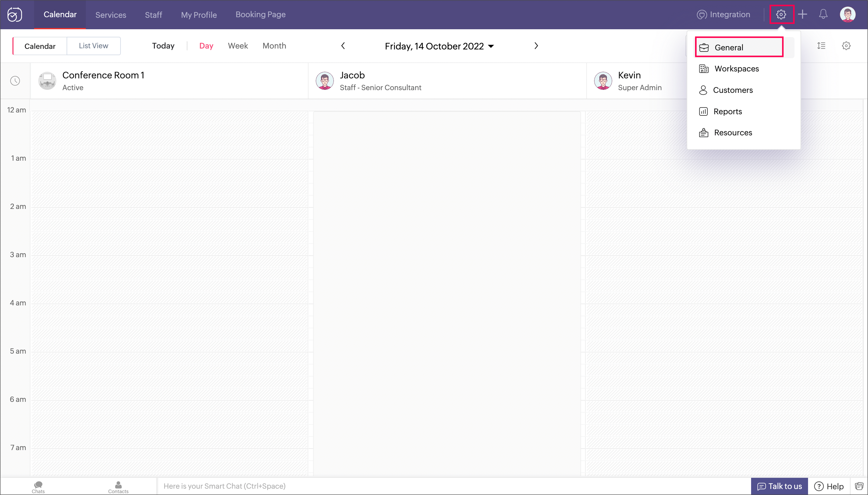Click the Jacob column header name

tap(352, 75)
